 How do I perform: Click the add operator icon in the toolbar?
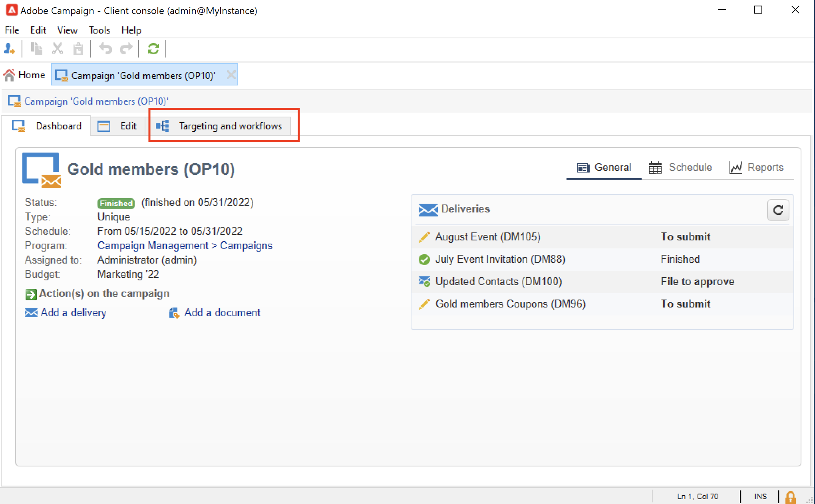pos(10,49)
